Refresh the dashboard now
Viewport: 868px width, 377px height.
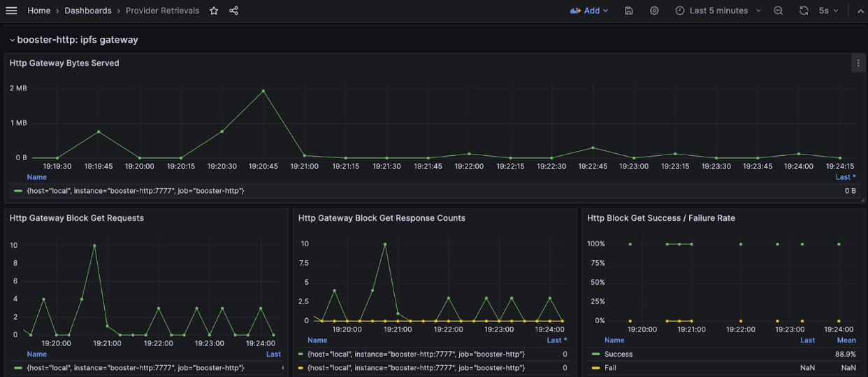click(804, 10)
